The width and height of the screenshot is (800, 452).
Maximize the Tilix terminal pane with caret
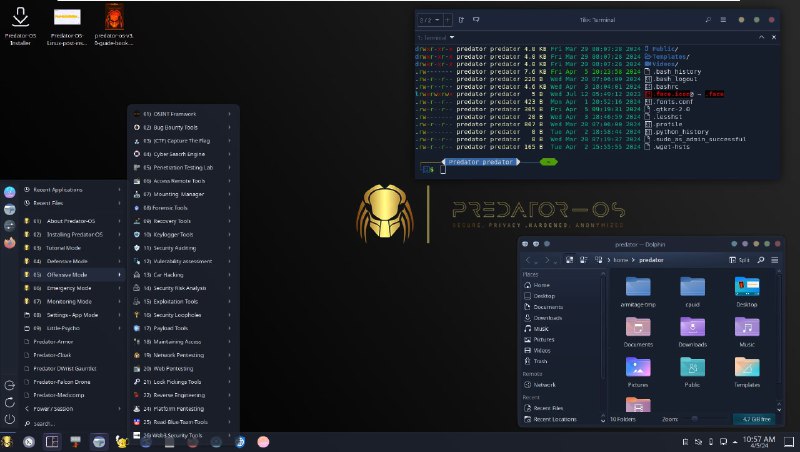(x=761, y=37)
